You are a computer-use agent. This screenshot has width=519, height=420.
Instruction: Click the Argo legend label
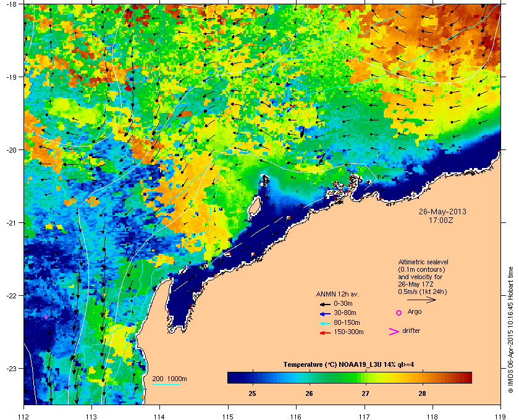click(x=415, y=312)
